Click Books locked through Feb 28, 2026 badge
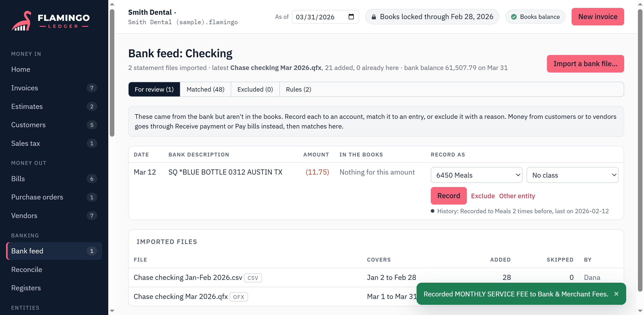This screenshot has height=315, width=644. (x=432, y=17)
